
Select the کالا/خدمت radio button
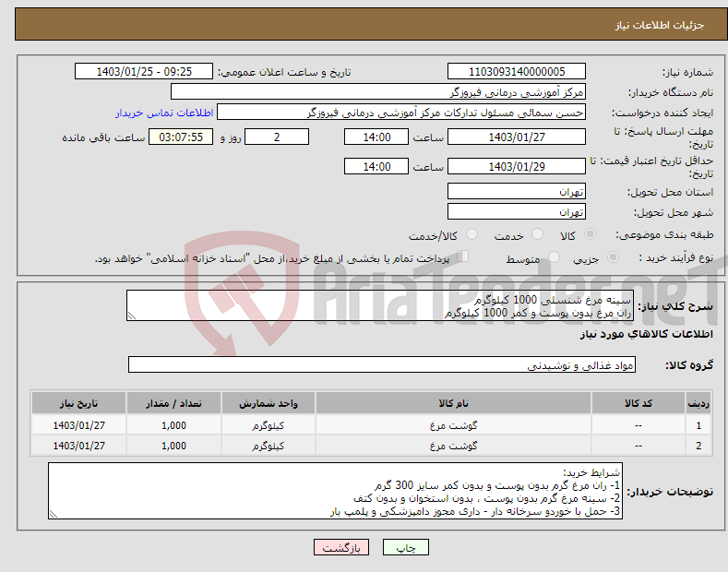click(x=471, y=234)
